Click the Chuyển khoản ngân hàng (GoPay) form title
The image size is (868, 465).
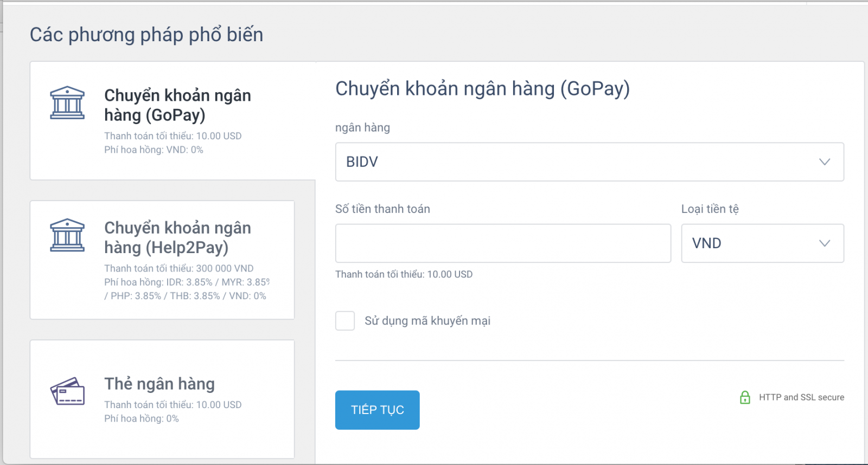(x=482, y=89)
